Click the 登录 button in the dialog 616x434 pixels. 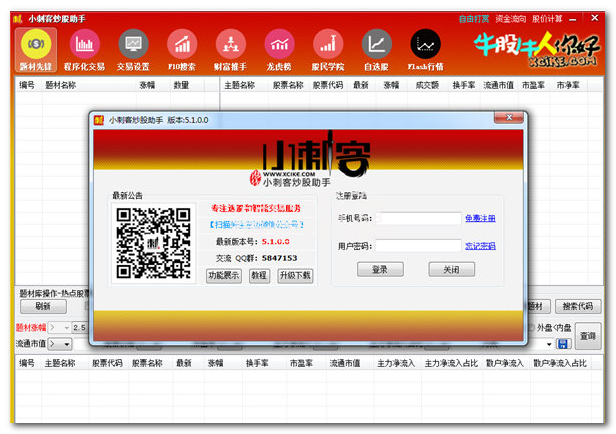380,269
